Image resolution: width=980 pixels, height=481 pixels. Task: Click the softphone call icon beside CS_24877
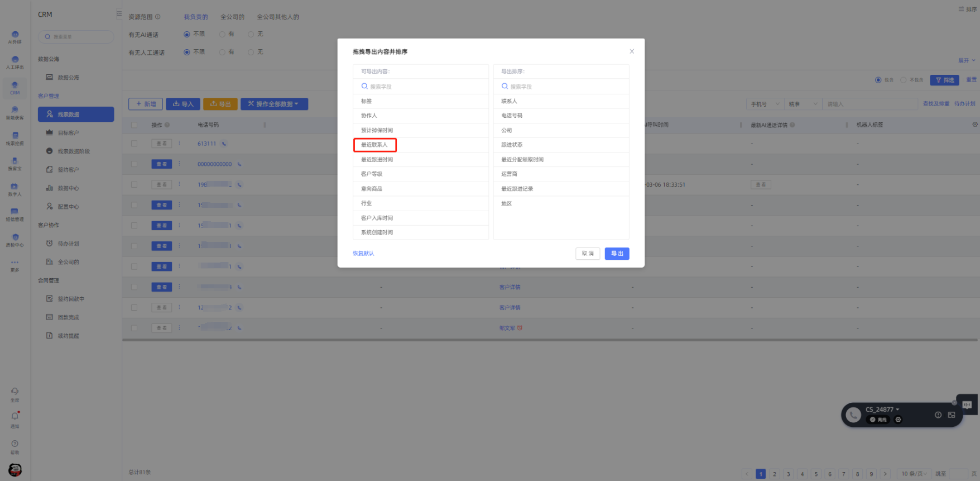853,415
